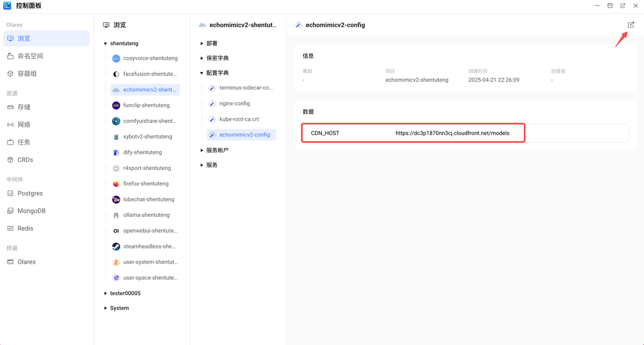644x345 pixels.
Task: Click the edit icon for echomimicv2-config
Action: 631,25
